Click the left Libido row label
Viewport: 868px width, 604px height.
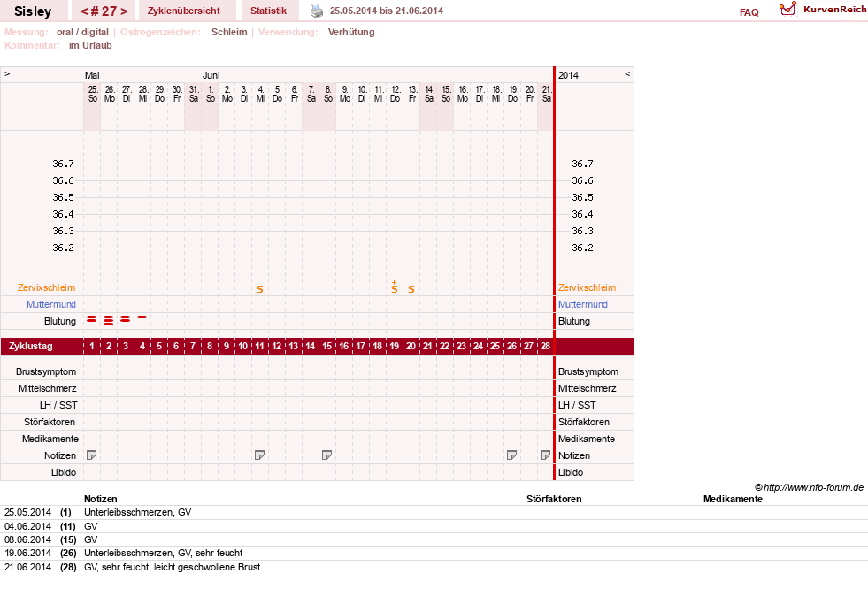coord(64,472)
